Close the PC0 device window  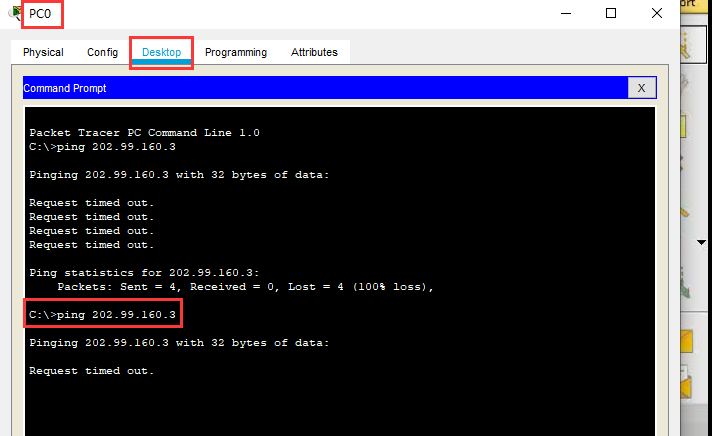pos(656,13)
